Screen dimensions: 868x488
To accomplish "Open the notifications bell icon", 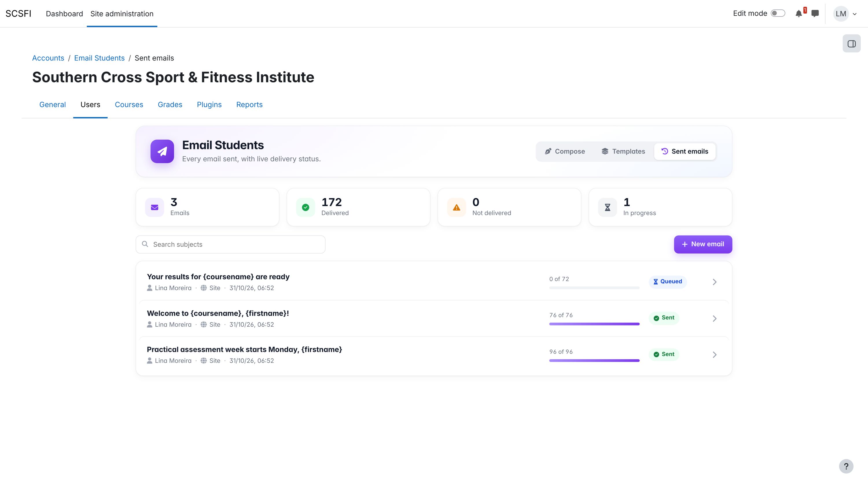I will tap(799, 14).
